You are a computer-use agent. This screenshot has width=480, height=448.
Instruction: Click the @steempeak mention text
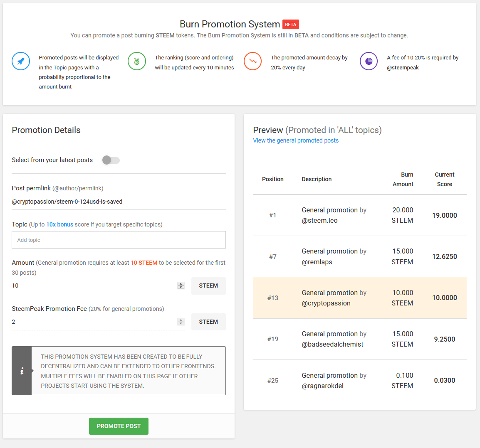click(x=403, y=68)
